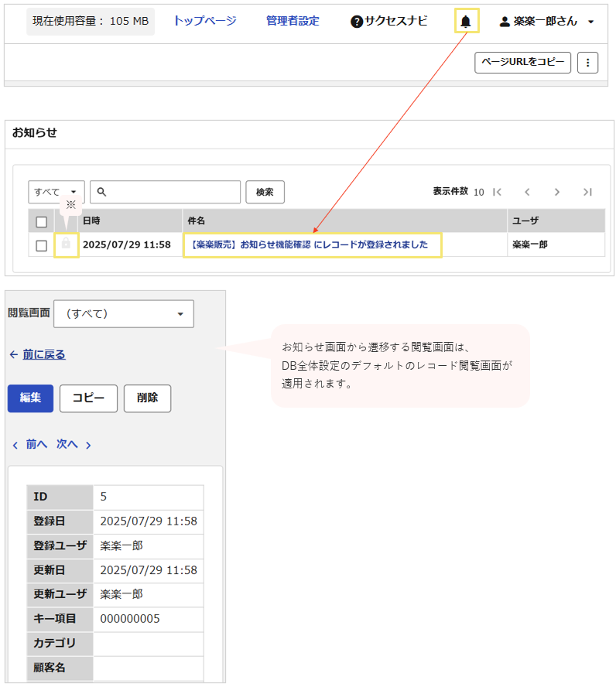
Task: Follow the 前に戻る link
Action: [x=44, y=354]
